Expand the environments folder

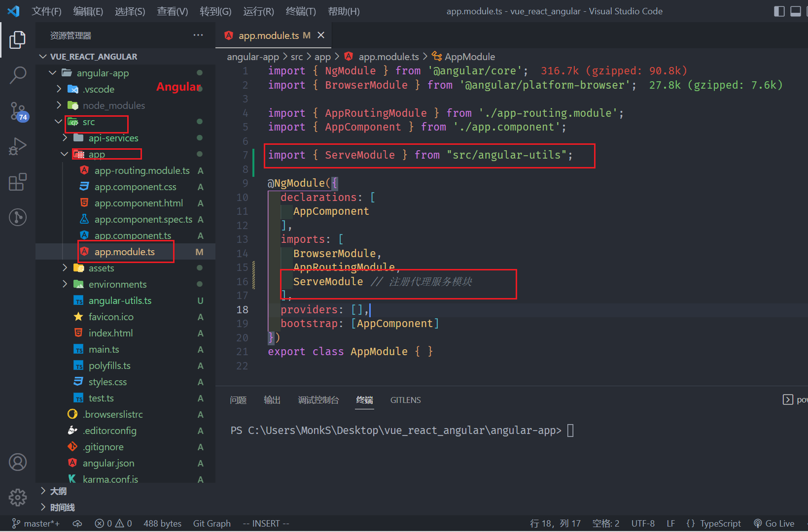pyautogui.click(x=117, y=284)
